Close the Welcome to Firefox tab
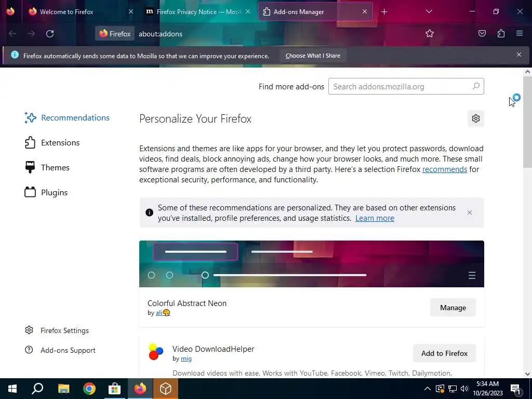 pos(130,11)
